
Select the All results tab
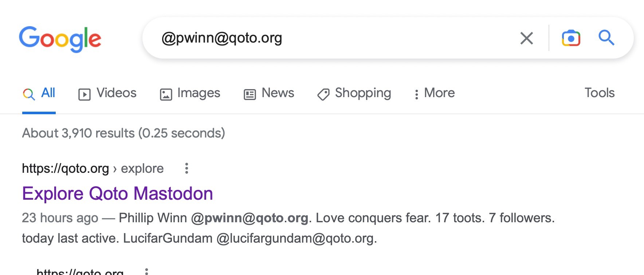coord(48,93)
